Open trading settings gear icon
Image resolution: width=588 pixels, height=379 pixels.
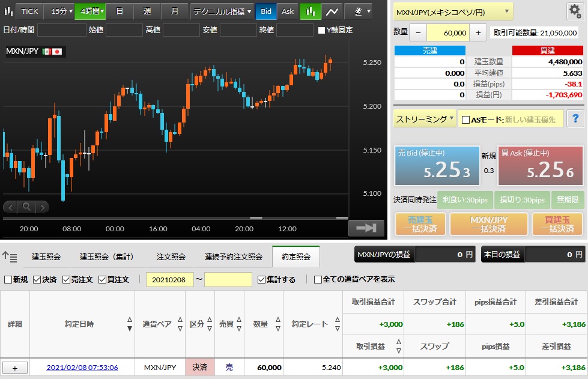pos(575,11)
